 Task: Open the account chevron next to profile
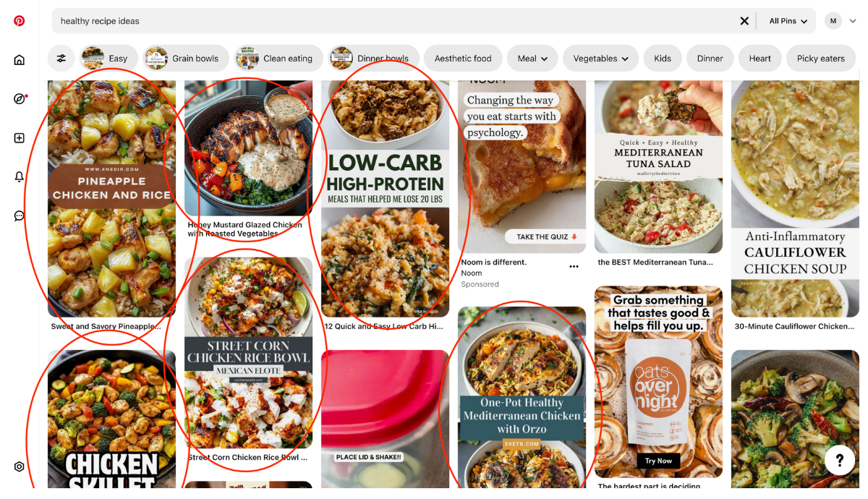[852, 21]
